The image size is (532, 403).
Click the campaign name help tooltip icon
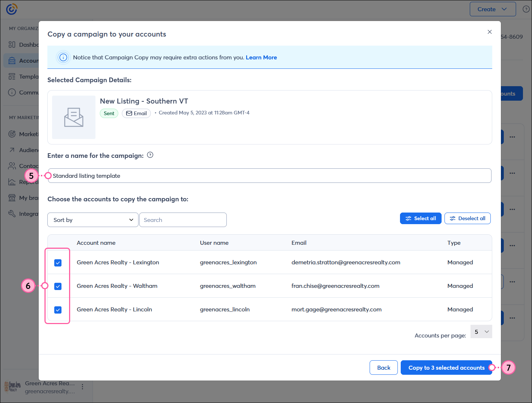click(150, 155)
